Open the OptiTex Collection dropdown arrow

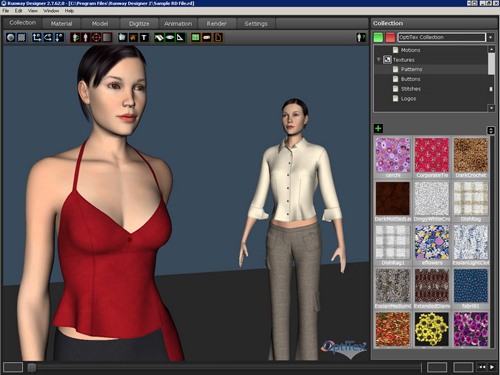[x=491, y=37]
